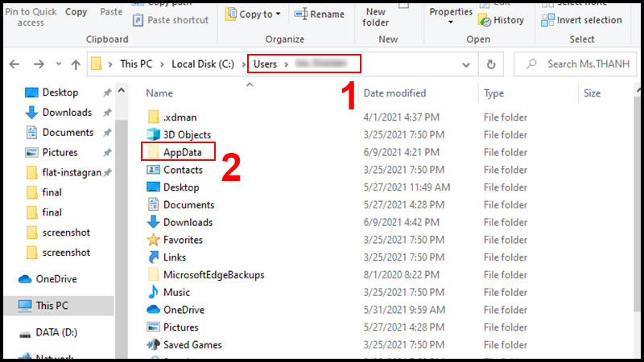The height and width of the screenshot is (362, 644).
Task: Select the Desktop folder in file list
Action: 173,187
